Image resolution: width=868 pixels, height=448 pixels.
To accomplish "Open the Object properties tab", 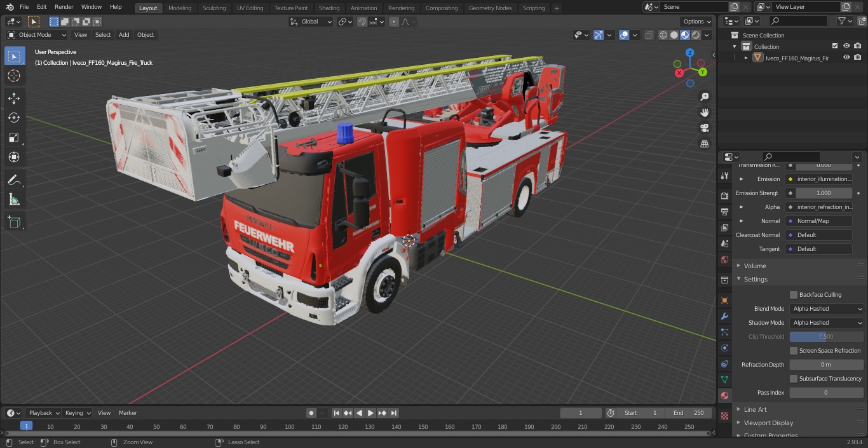I will 724,300.
